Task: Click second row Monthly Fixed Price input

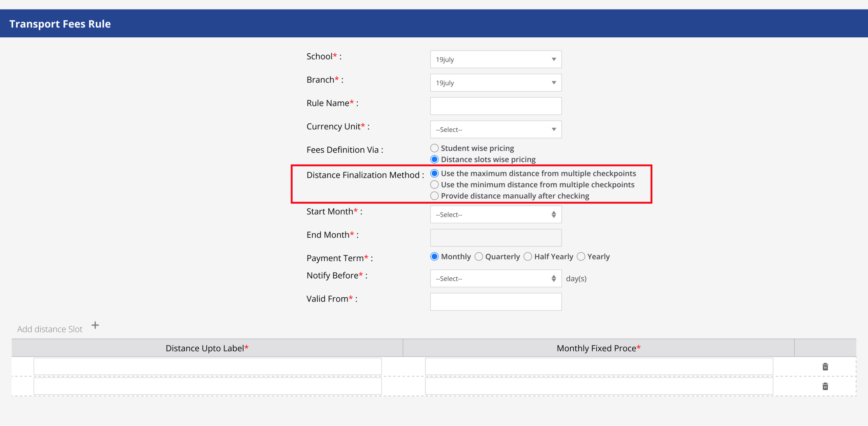Action: pos(599,386)
